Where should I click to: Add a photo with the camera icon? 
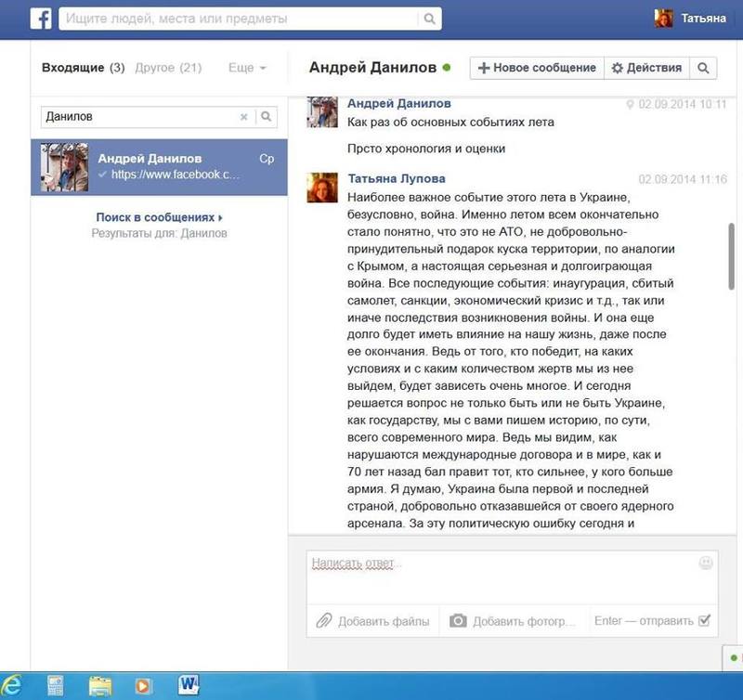pos(510,621)
